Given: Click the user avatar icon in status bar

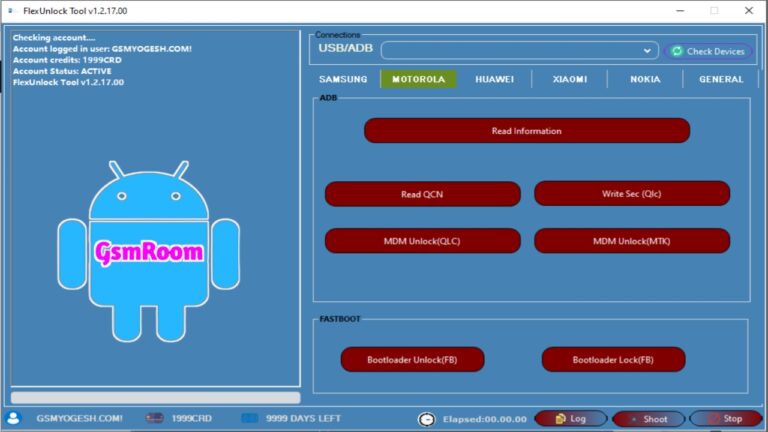Looking at the screenshot, I should coord(13,418).
